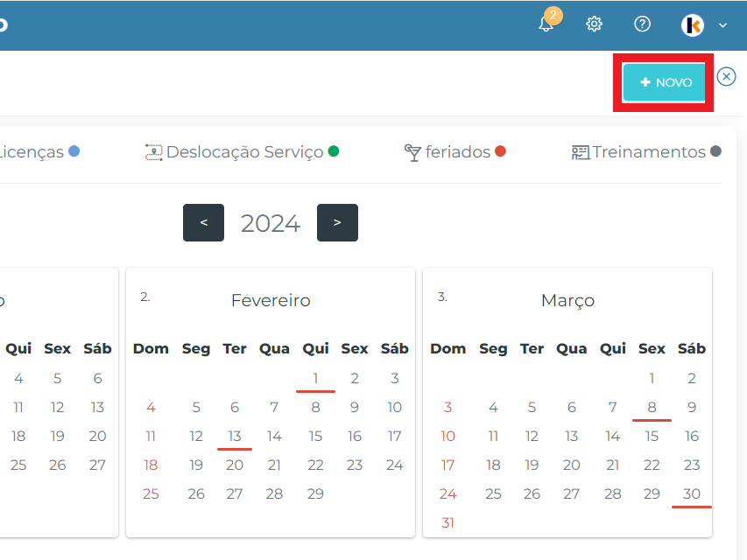Click the red feriados color dot

point(500,151)
